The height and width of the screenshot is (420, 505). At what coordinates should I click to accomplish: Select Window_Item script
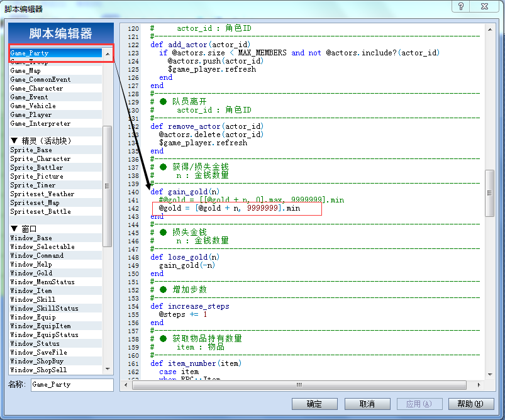point(56,290)
